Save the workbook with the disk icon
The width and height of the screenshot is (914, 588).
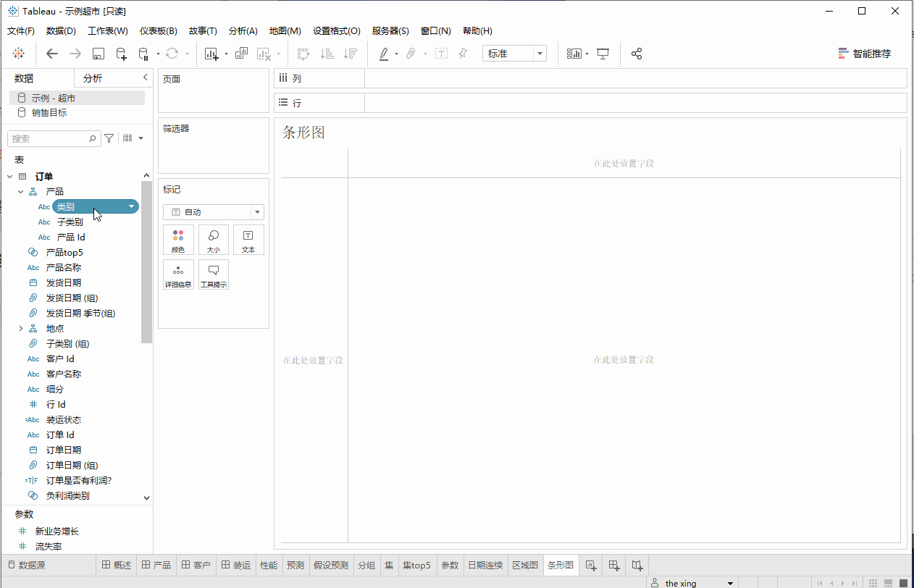point(98,54)
